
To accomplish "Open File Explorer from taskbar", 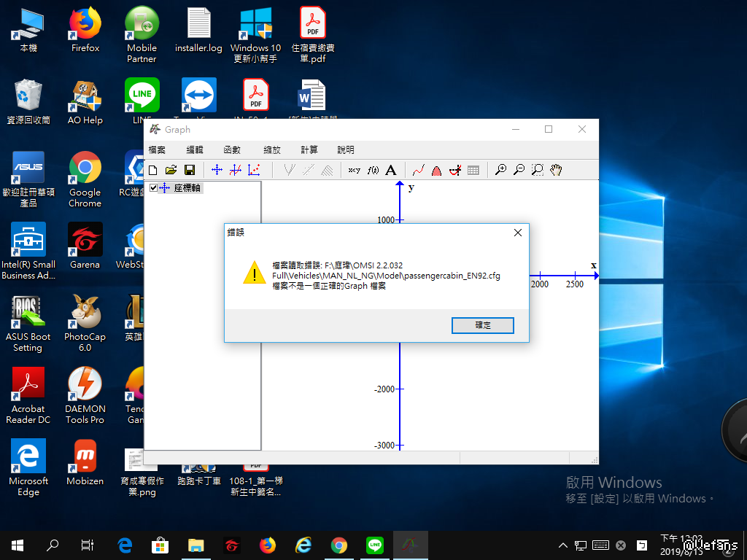I will 196,545.
